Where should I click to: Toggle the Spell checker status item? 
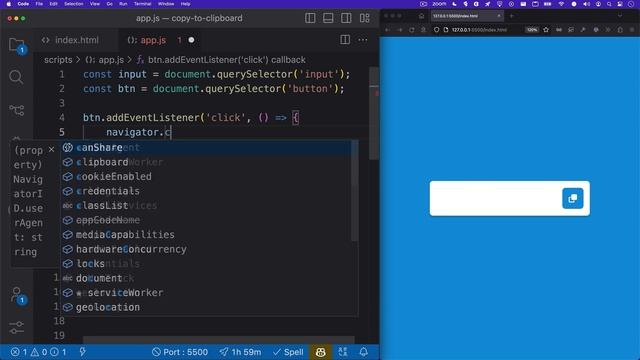288,352
